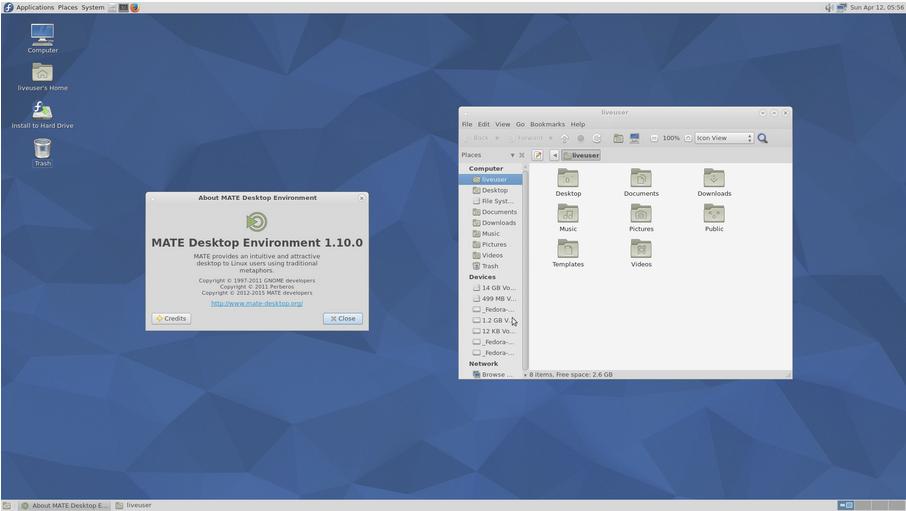The height and width of the screenshot is (511, 906).
Task: Switch to About MATE Desktop taskbar button
Action: click(x=65, y=505)
